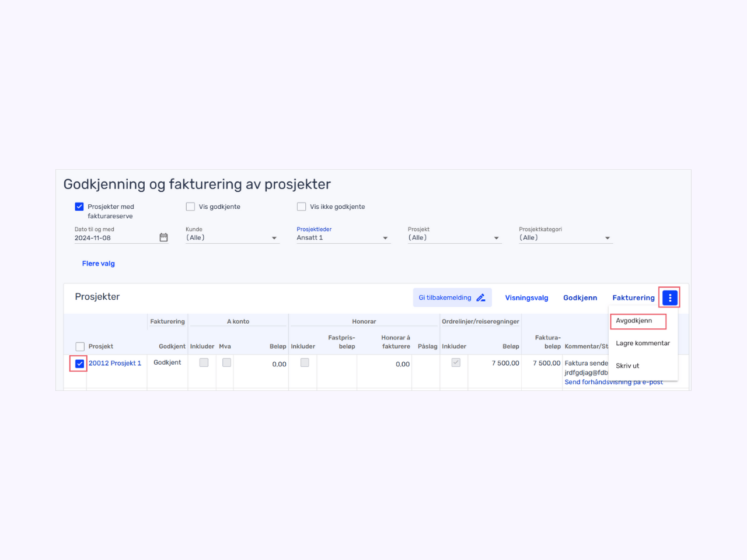Tick the Vis ikke godkjente checkbox
This screenshot has height=560, width=747.
click(x=302, y=206)
